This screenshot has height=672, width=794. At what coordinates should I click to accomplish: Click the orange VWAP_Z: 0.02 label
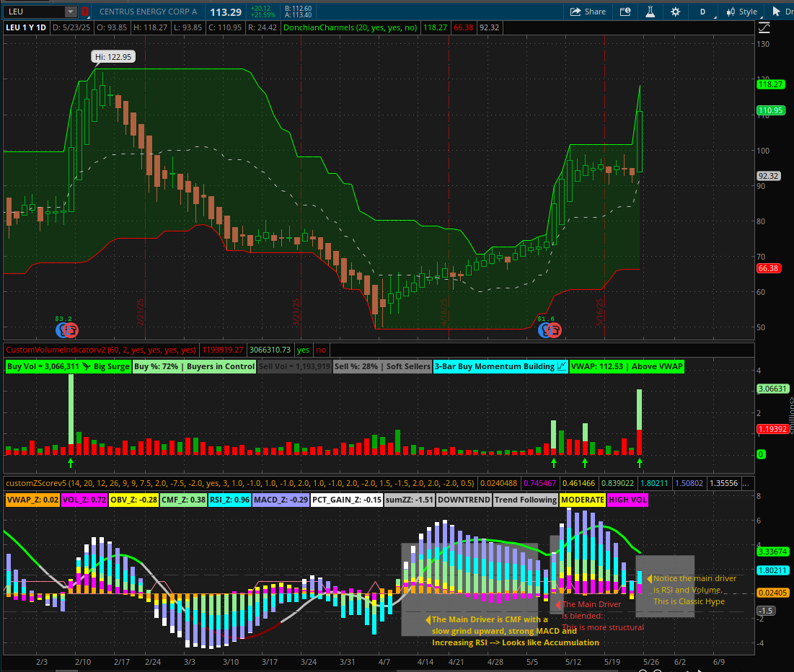[33, 500]
